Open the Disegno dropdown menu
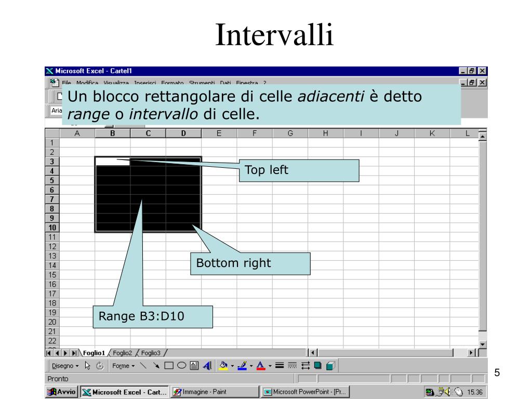 tap(65, 366)
